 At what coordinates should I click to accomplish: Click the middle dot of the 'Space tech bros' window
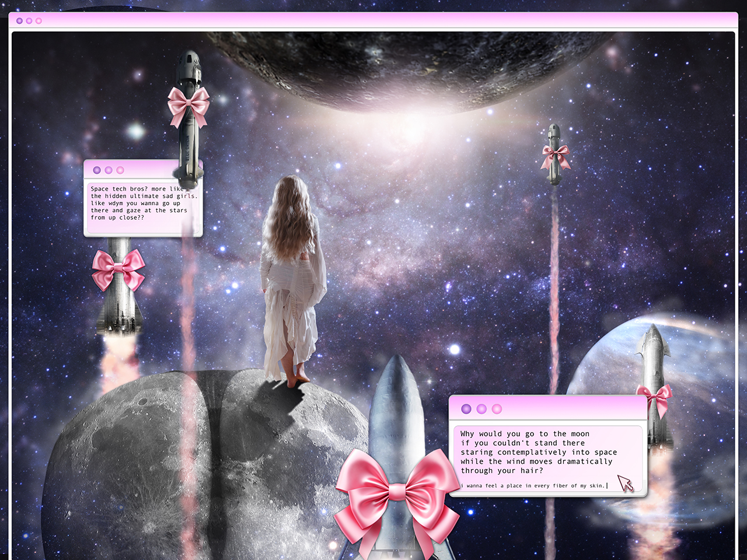109,170
